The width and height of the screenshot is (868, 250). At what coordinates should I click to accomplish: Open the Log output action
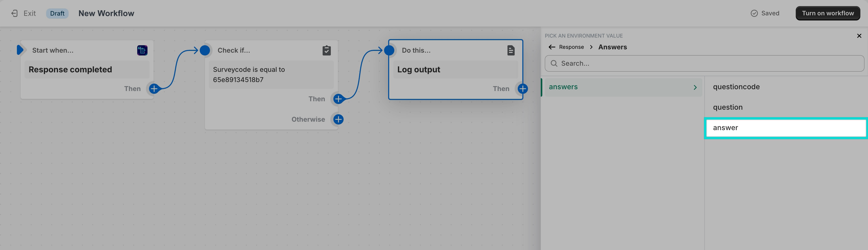click(x=456, y=69)
